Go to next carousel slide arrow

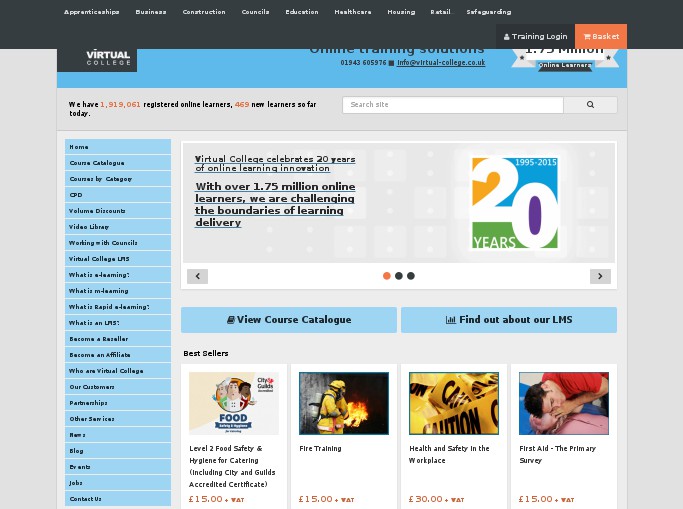coord(600,276)
